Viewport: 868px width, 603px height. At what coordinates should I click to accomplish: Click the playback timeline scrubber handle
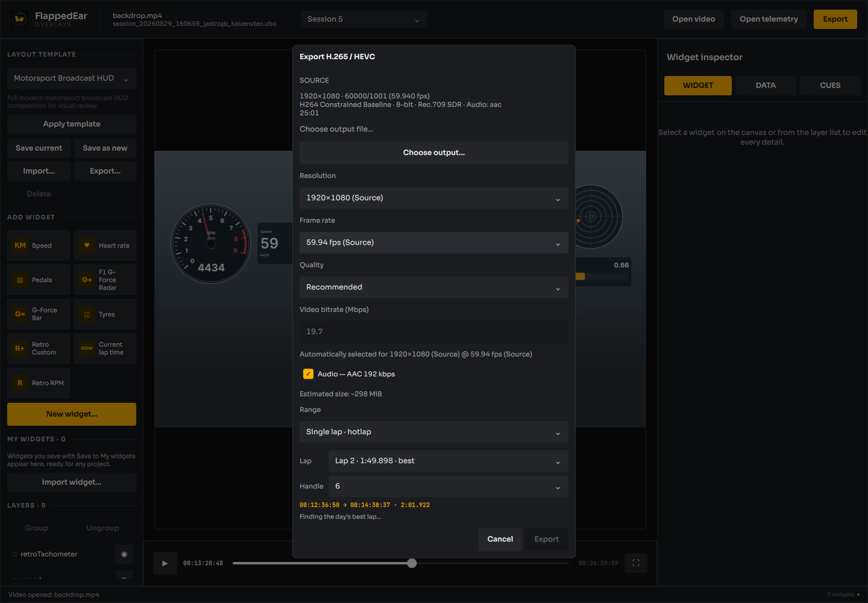tap(412, 563)
